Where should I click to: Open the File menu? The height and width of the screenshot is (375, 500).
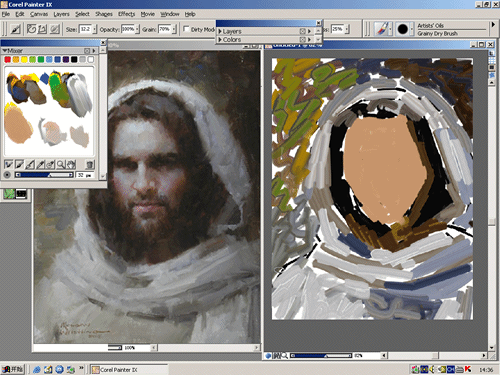[6, 14]
